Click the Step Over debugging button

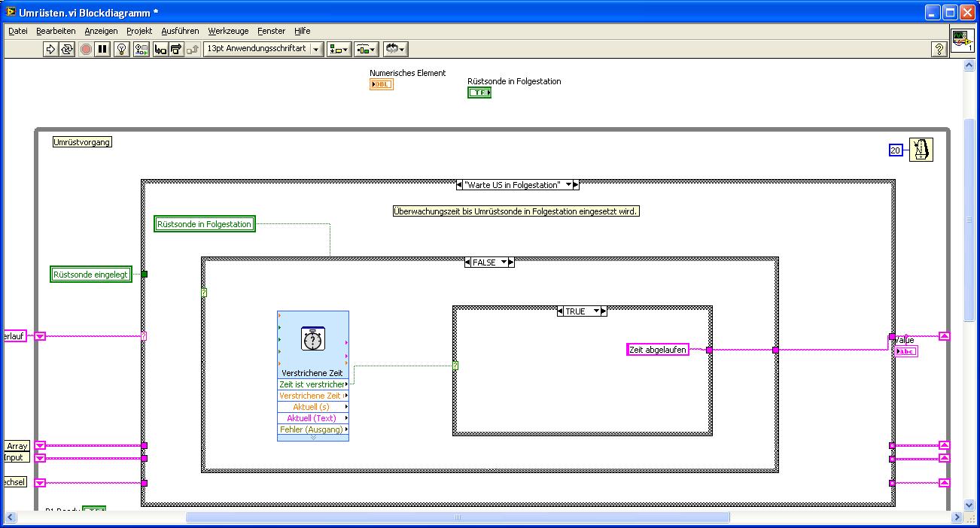point(176,49)
